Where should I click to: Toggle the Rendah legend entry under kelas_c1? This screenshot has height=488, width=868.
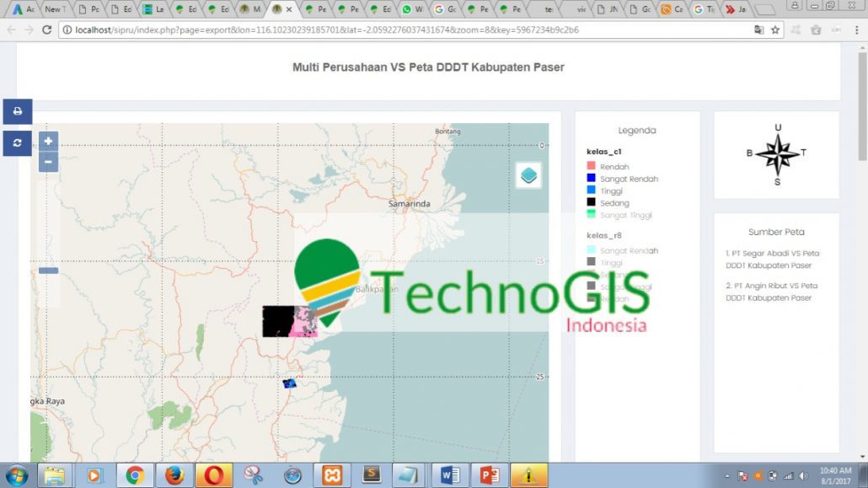click(x=614, y=166)
